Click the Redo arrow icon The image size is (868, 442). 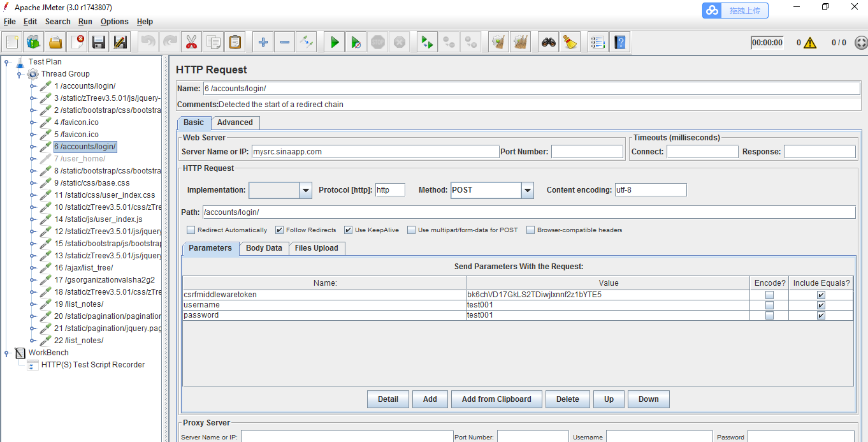[x=170, y=43]
